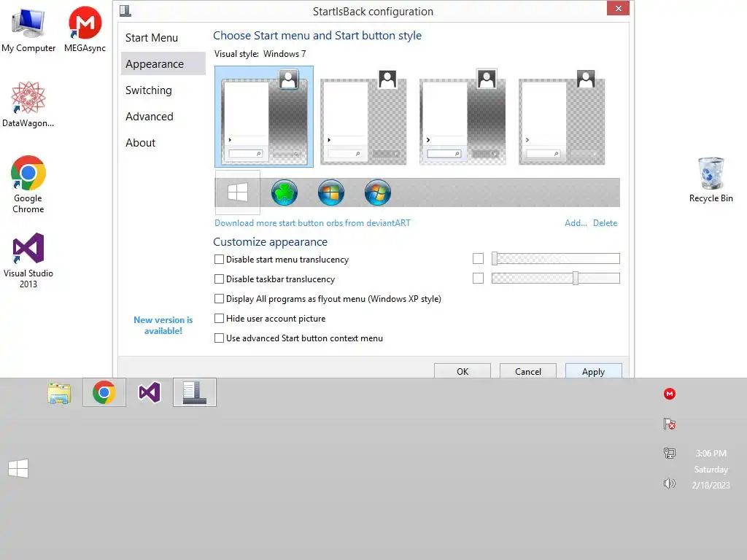This screenshot has height=560, width=747.
Task: Click the StartIsBack taskbar button
Action: (194, 392)
